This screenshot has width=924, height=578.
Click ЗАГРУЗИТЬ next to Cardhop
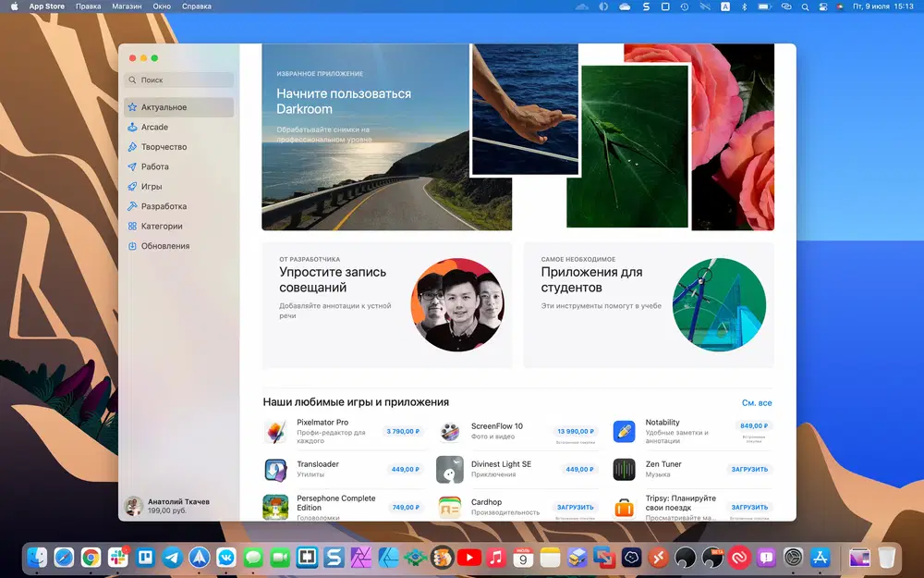pos(575,507)
